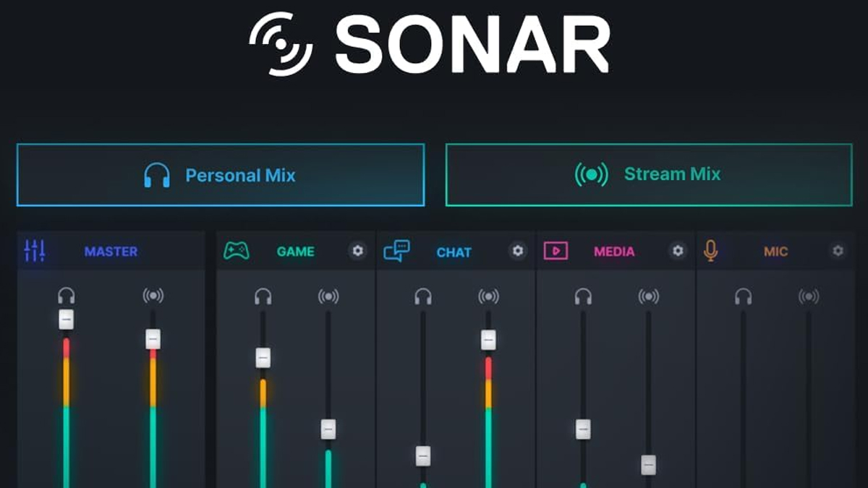Click Game channel headphones icon
This screenshot has height=488, width=868.
click(263, 296)
